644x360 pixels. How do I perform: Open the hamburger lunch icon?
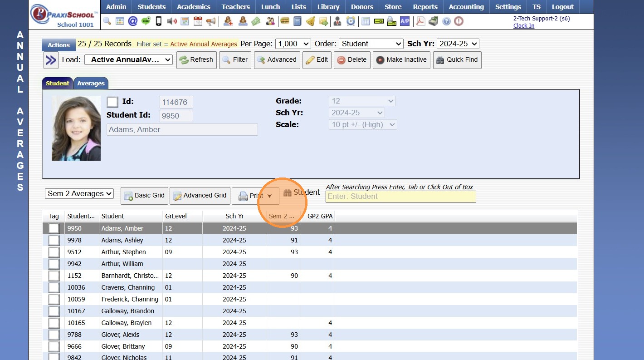(x=285, y=21)
